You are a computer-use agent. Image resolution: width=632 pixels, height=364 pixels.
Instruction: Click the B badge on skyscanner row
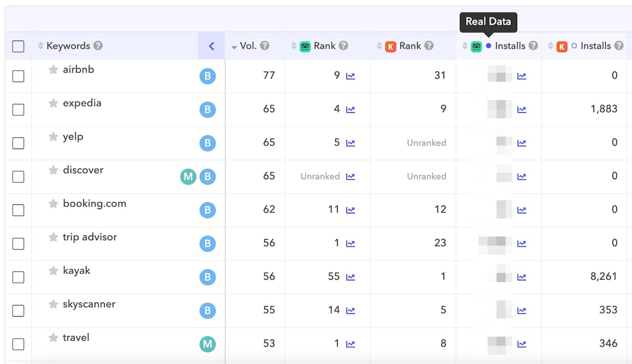click(208, 311)
